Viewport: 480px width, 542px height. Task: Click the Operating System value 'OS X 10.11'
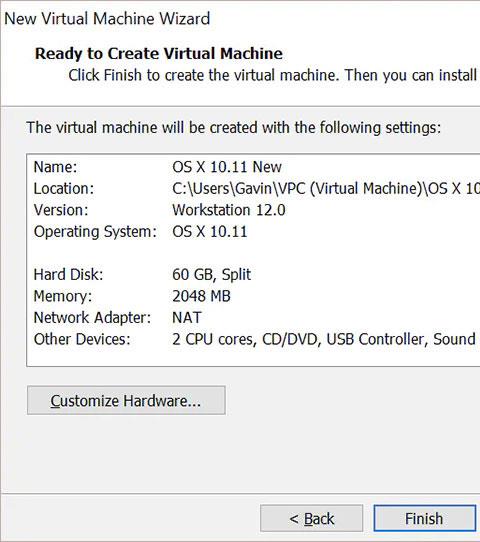pyautogui.click(x=210, y=232)
